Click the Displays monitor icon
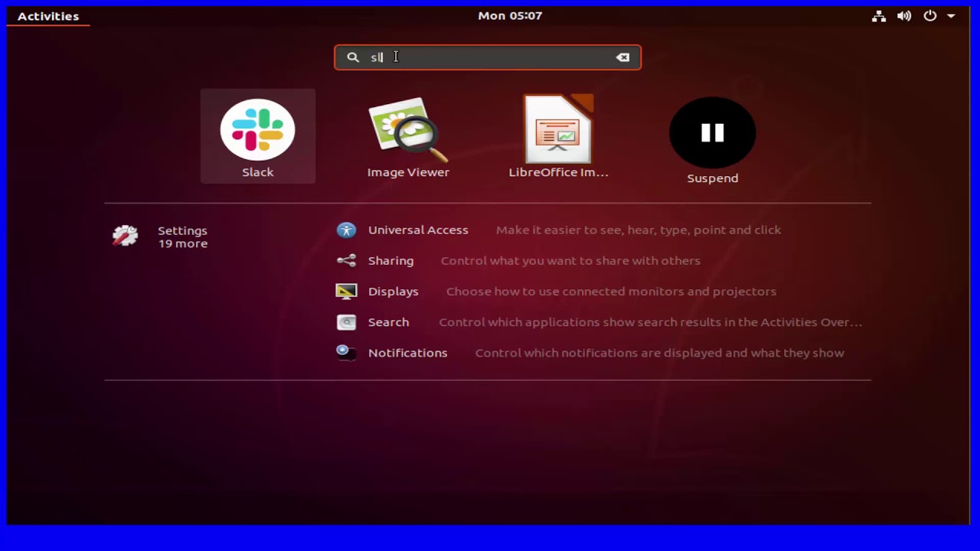 coord(346,291)
